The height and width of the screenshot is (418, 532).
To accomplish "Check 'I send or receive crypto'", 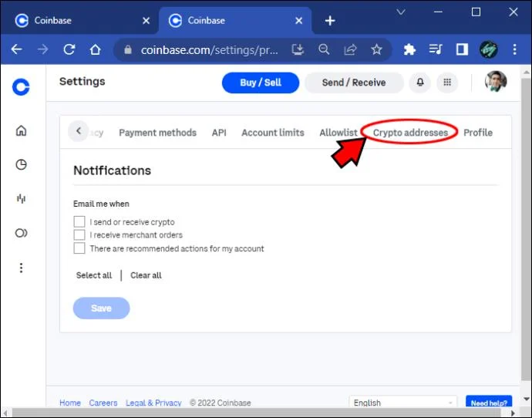I will [79, 221].
